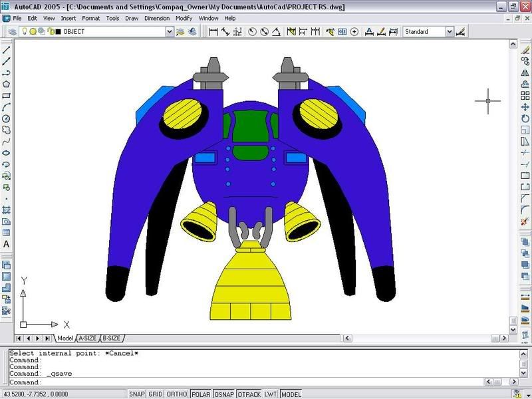Open the Modify menu

[x=184, y=19]
